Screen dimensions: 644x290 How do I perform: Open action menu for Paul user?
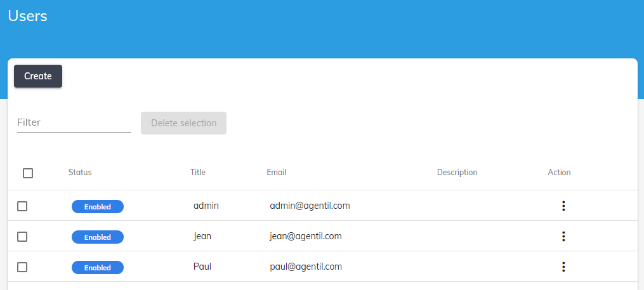563,267
